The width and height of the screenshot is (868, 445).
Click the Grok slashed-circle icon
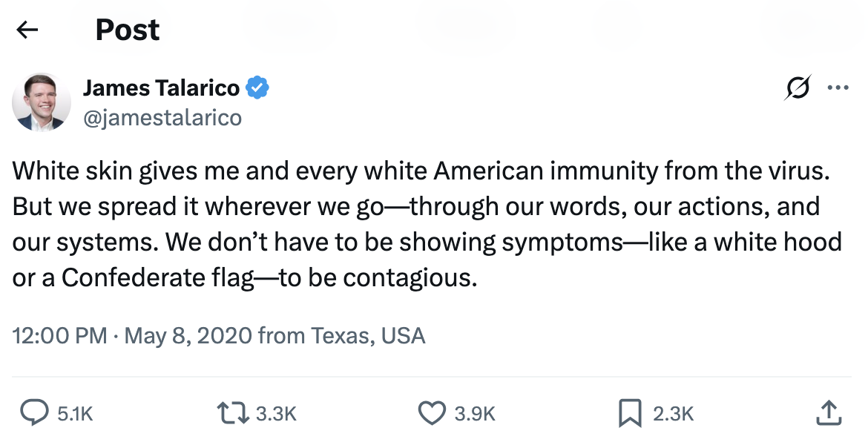pyautogui.click(x=798, y=88)
